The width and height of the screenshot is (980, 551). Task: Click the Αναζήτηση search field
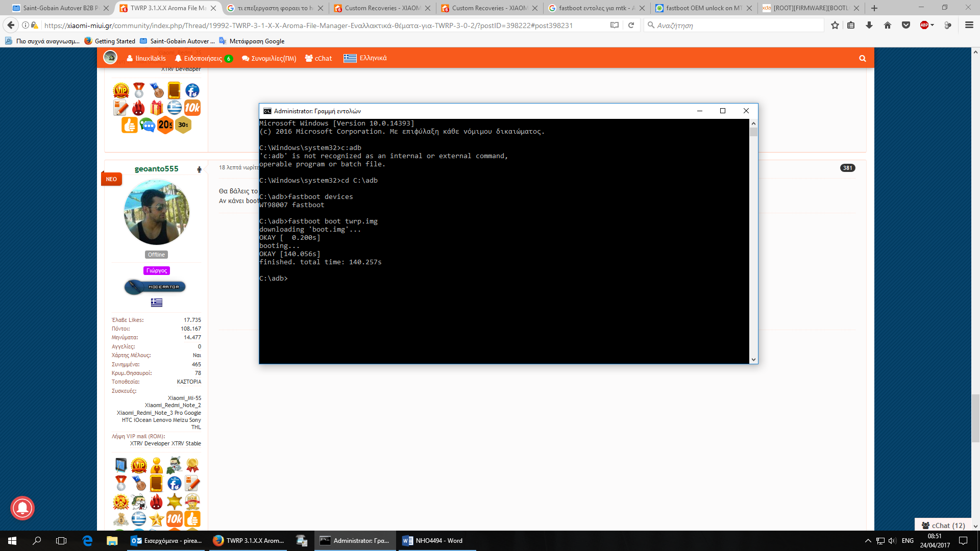point(735,25)
